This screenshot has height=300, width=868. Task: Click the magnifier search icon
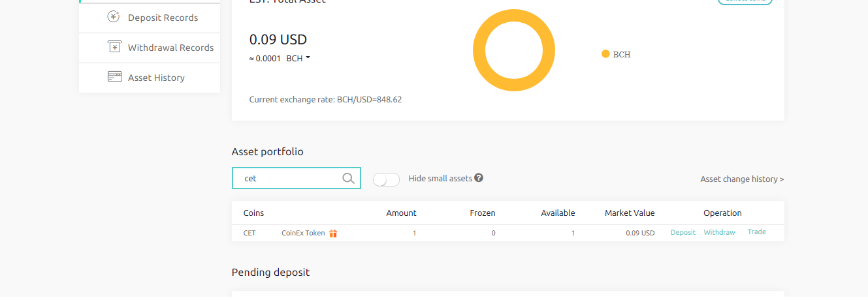pos(349,178)
